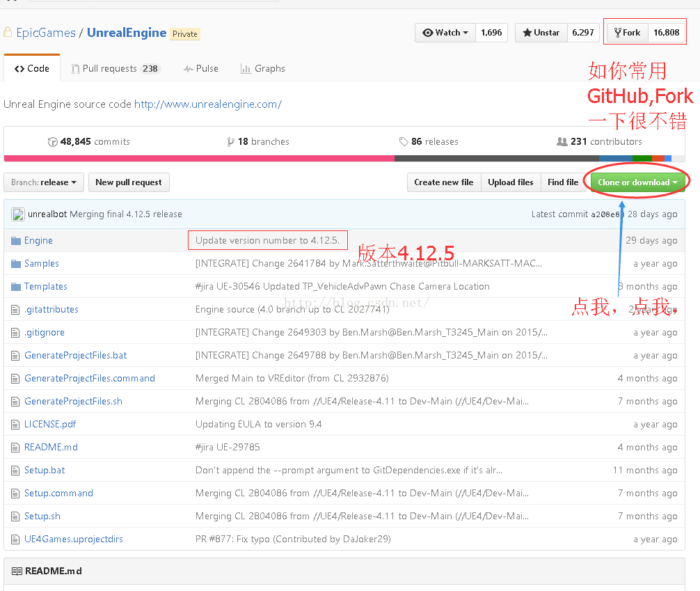The image size is (700, 591).
Task: Click the GenerateProjectFiles.command file icon
Action: (15, 379)
